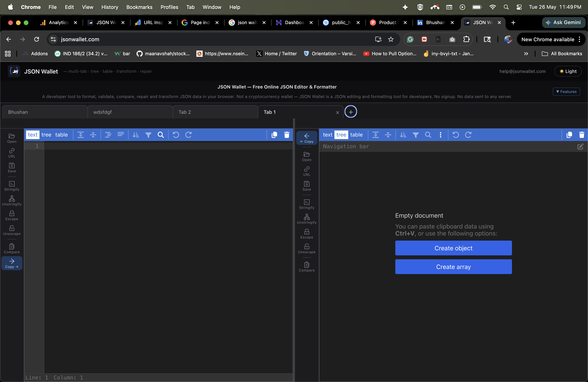The height and width of the screenshot is (382, 588).
Task: Sort contents in right editor toolbar
Action: tap(403, 135)
